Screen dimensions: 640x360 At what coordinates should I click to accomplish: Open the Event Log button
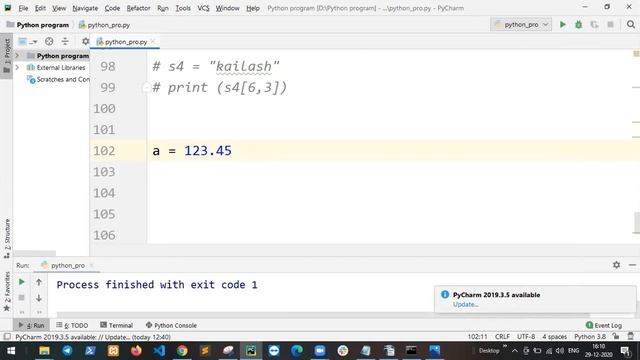coord(604,325)
